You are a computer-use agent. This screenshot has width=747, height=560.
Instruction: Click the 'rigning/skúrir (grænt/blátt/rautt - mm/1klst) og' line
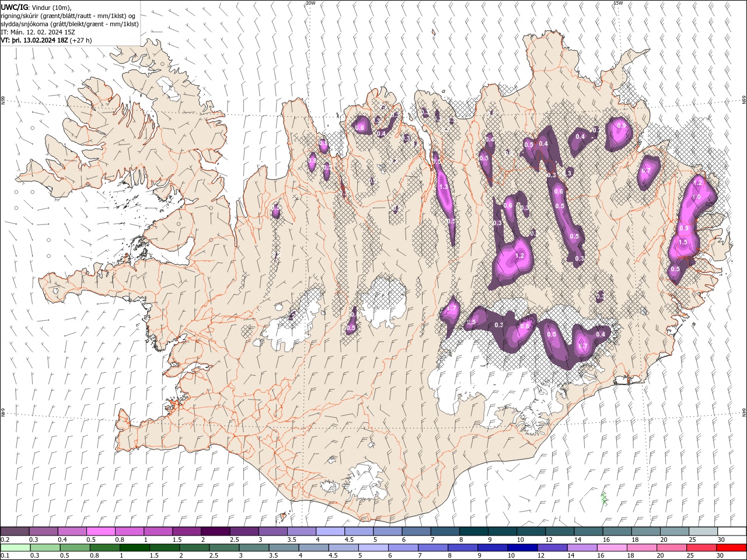pos(69,16)
